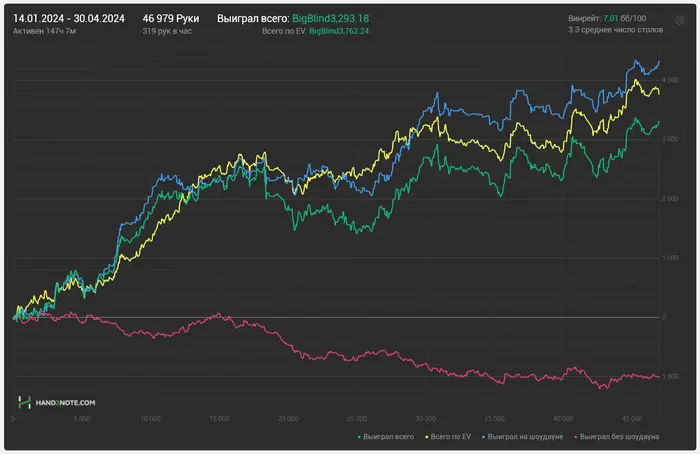Click the '46 979 Руки' hands counter
Viewport: 700px width, 454px height.
click(x=170, y=18)
